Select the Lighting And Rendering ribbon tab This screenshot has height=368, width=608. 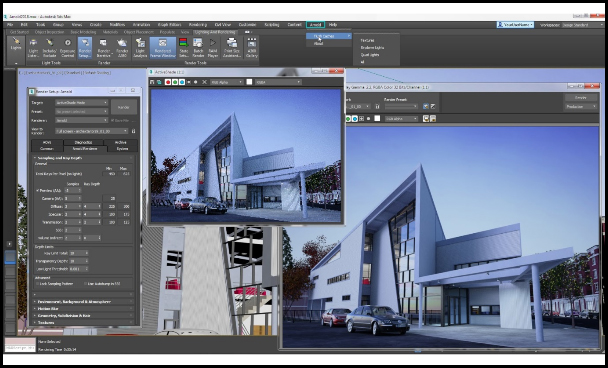[x=214, y=32]
